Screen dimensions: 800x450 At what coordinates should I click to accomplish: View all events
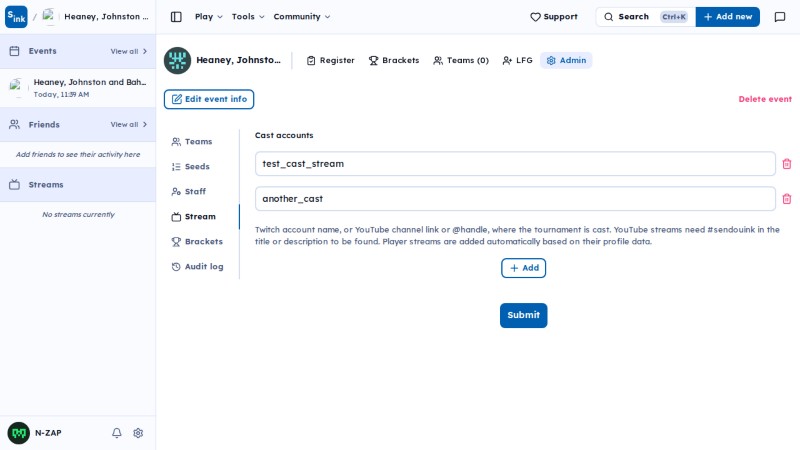pos(129,51)
